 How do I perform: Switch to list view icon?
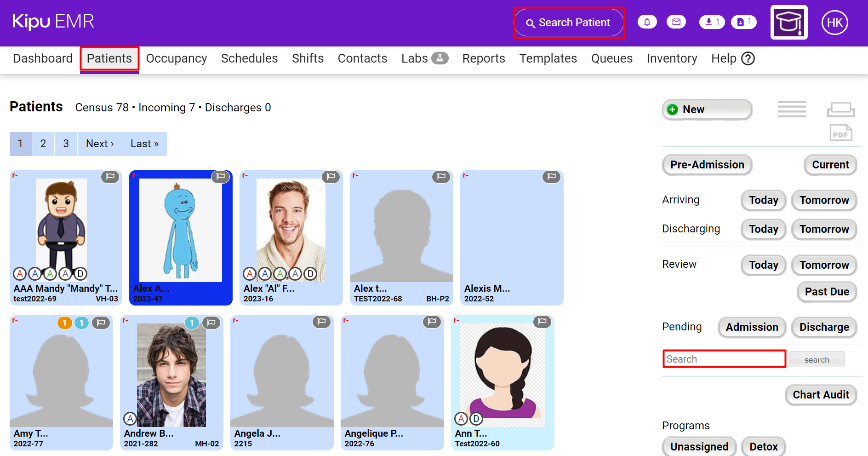click(x=792, y=109)
